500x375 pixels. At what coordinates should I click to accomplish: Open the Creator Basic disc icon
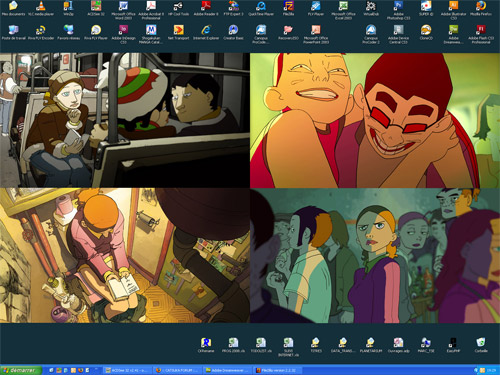(233, 32)
